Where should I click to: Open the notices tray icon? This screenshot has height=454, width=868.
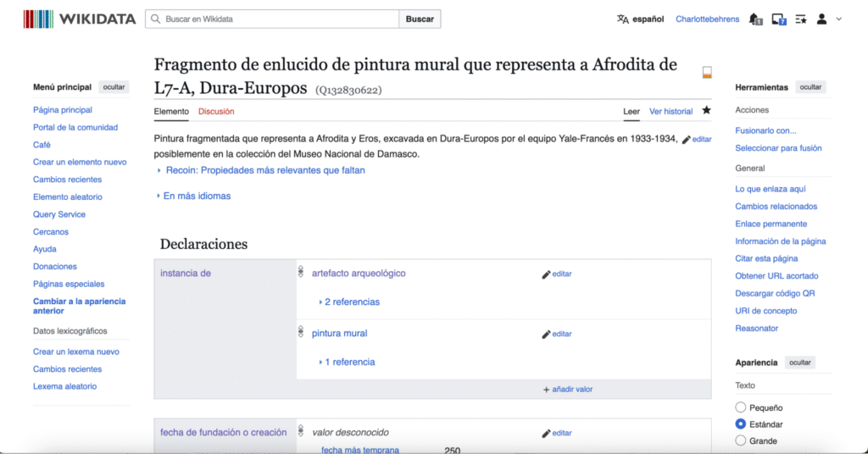tap(777, 19)
